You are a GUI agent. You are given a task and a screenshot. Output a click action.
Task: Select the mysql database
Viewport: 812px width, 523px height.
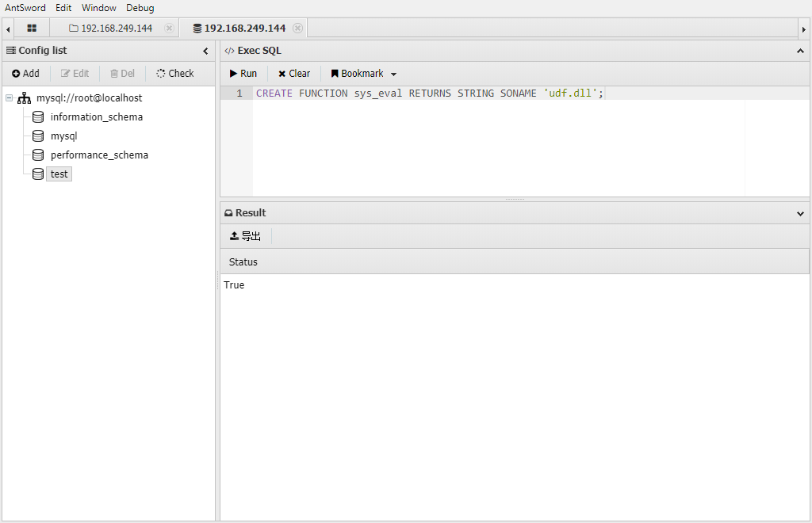pos(63,136)
